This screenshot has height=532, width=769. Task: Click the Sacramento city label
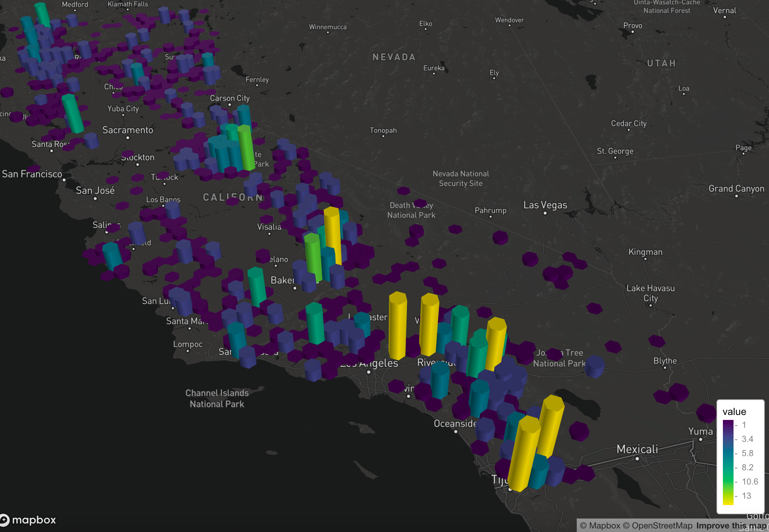[x=128, y=130]
